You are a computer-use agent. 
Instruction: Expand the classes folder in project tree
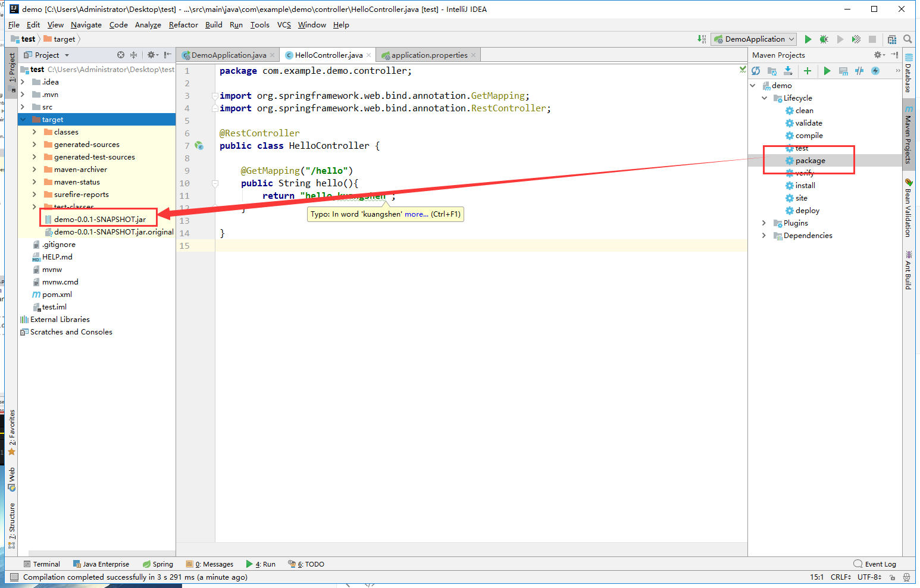[x=34, y=132]
